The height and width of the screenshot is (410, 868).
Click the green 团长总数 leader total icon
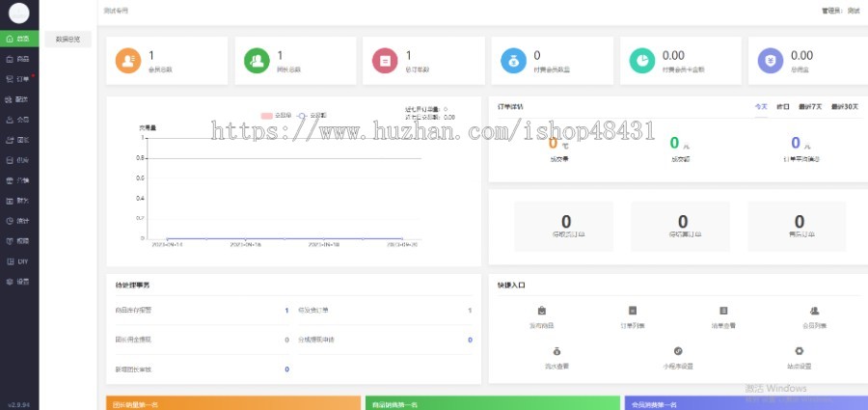pyautogui.click(x=257, y=61)
